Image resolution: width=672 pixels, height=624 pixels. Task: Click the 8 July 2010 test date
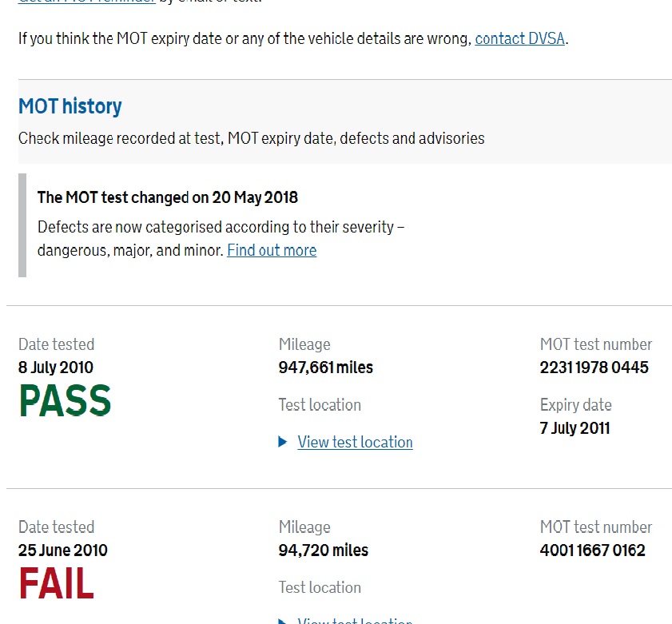(56, 368)
